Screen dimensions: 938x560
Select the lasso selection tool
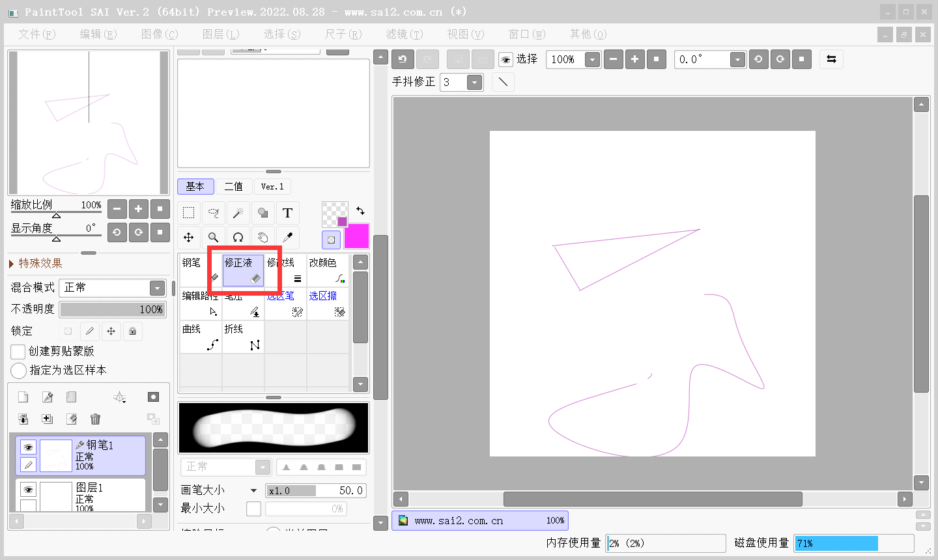coord(213,213)
